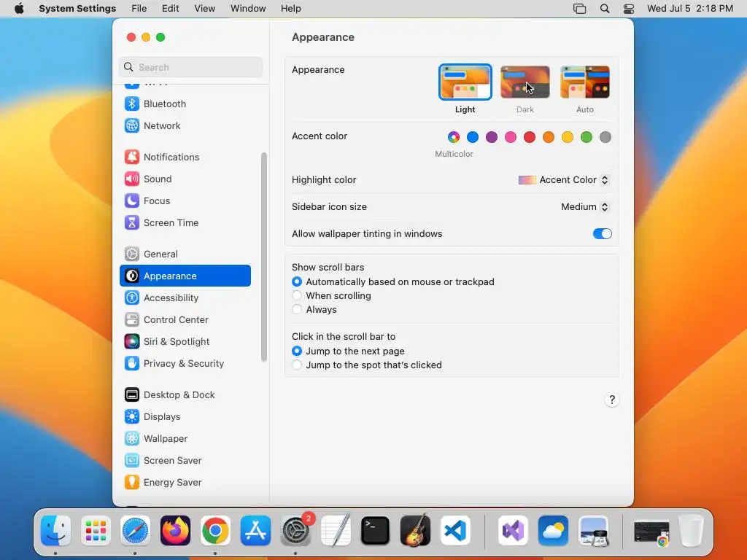
Task: Go to Displays settings
Action: tap(185, 417)
